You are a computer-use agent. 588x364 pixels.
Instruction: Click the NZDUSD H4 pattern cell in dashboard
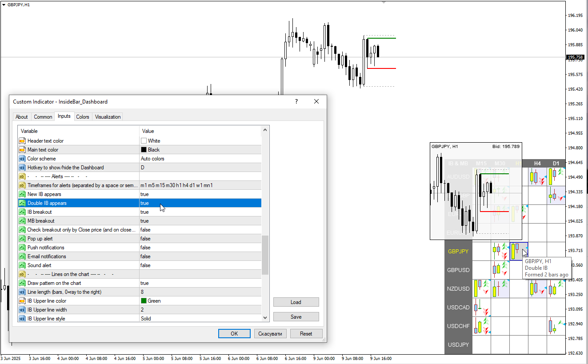(x=537, y=288)
